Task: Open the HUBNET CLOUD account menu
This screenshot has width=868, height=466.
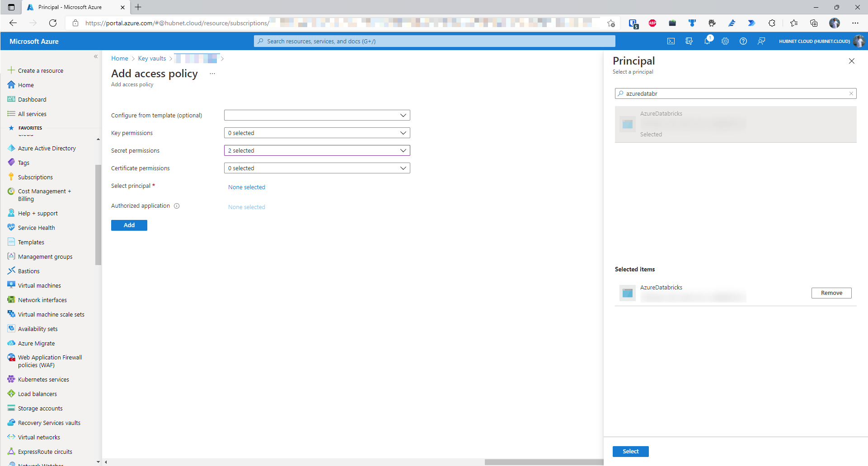Action: click(x=814, y=41)
